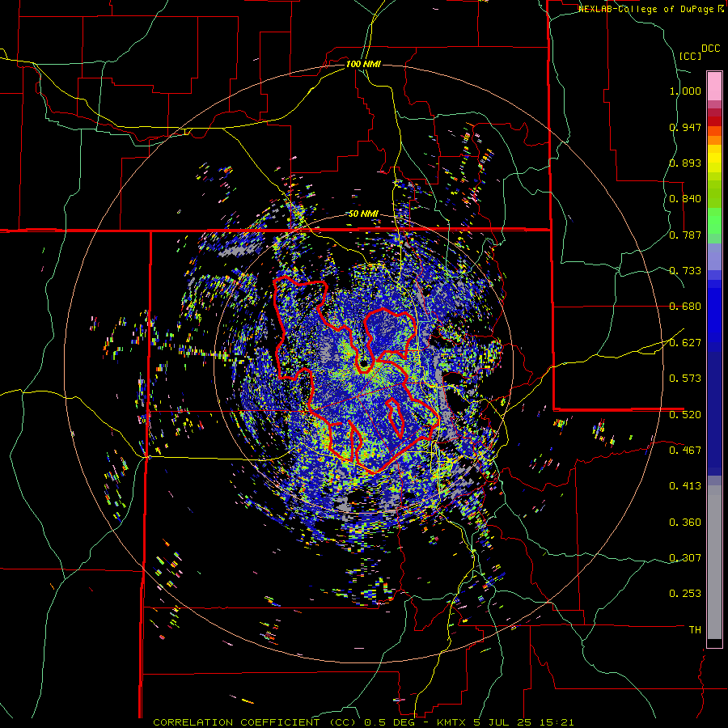The height and width of the screenshot is (728, 728).
Task: Click the bright green band of color bar
Action: click(x=714, y=221)
